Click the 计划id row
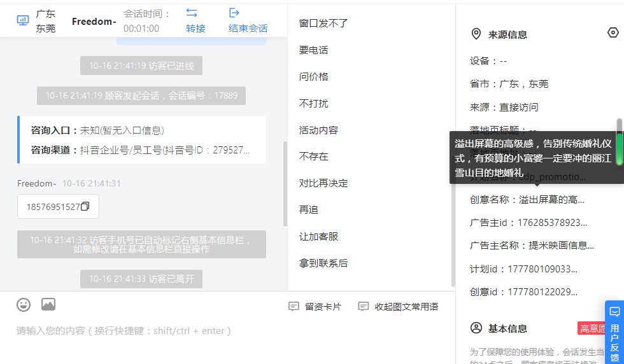 (523, 269)
